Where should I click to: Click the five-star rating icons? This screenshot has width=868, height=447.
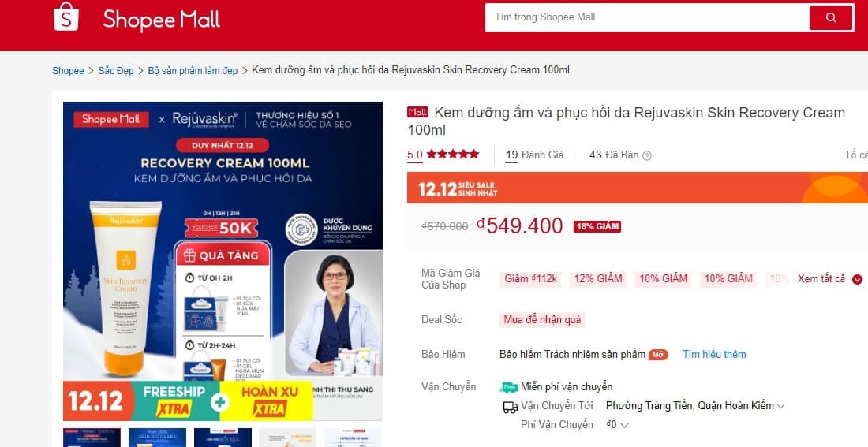453,154
